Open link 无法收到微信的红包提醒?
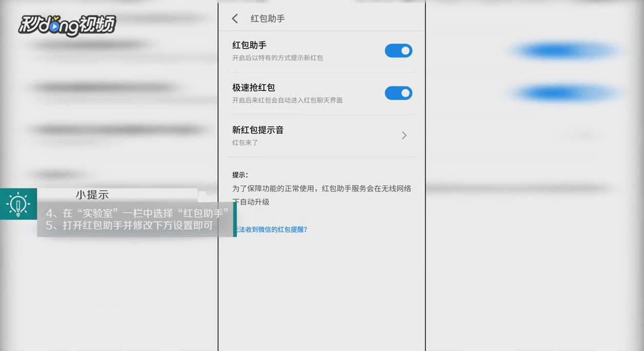Viewport: 644px width, 351px height. pos(270,229)
